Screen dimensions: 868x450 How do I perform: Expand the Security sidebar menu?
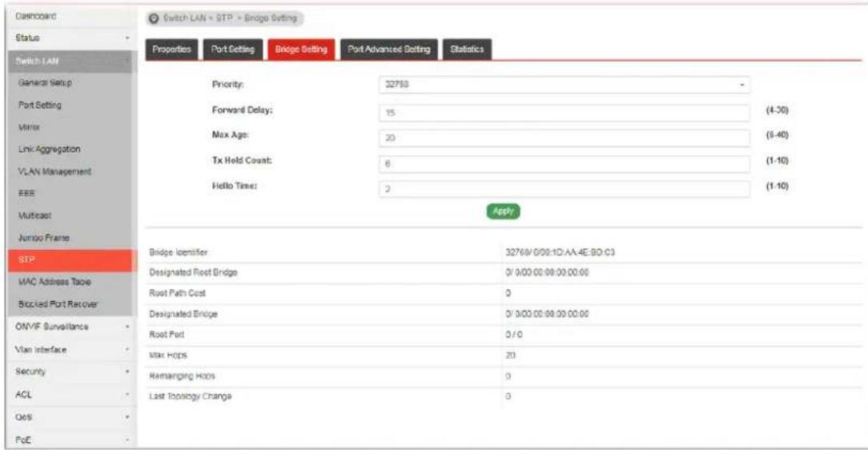click(x=70, y=372)
